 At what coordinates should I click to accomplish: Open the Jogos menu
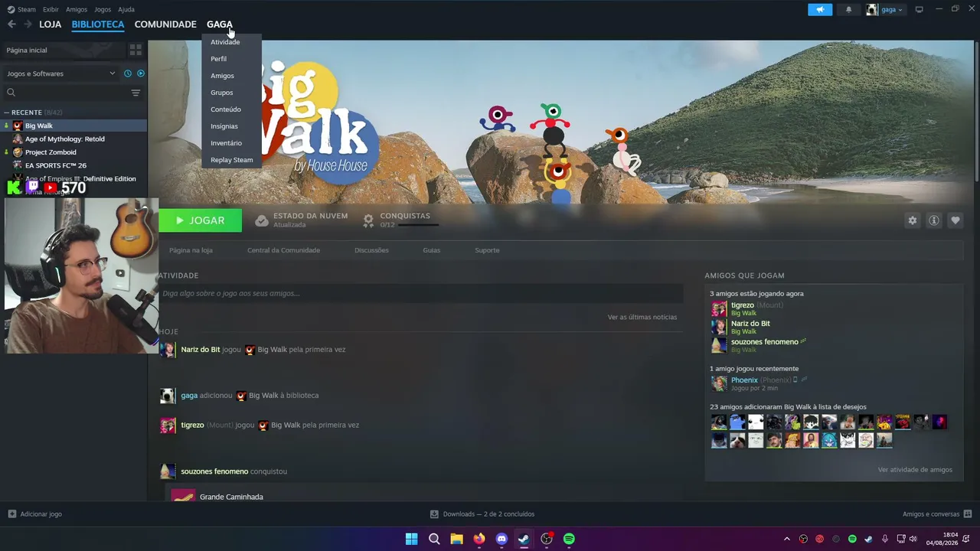(x=103, y=9)
